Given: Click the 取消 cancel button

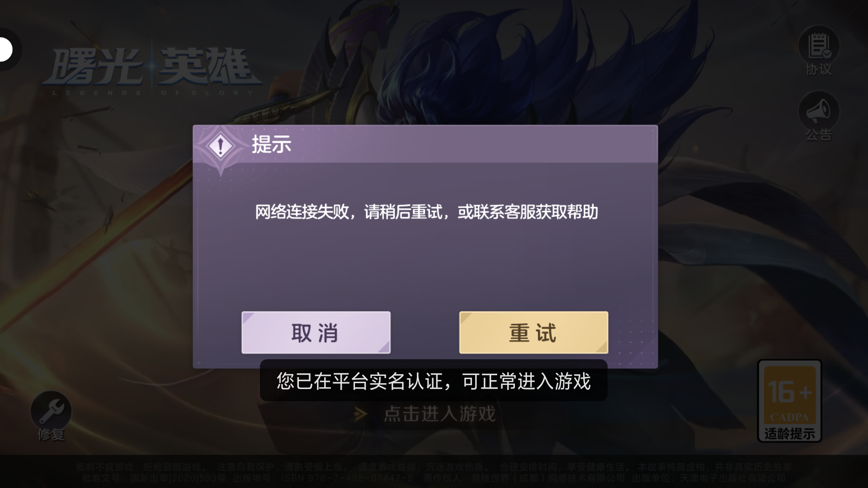Looking at the screenshot, I should (x=316, y=333).
